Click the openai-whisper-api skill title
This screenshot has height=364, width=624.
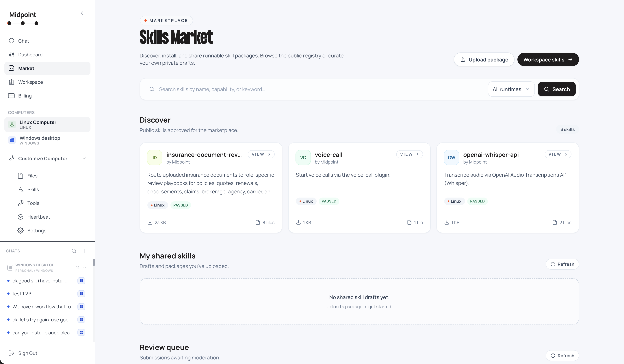click(x=491, y=155)
